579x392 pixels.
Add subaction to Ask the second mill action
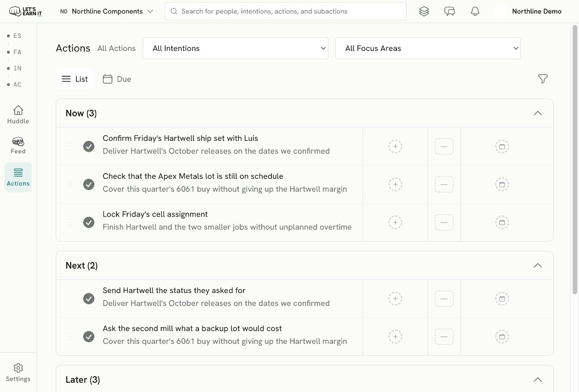tap(395, 337)
